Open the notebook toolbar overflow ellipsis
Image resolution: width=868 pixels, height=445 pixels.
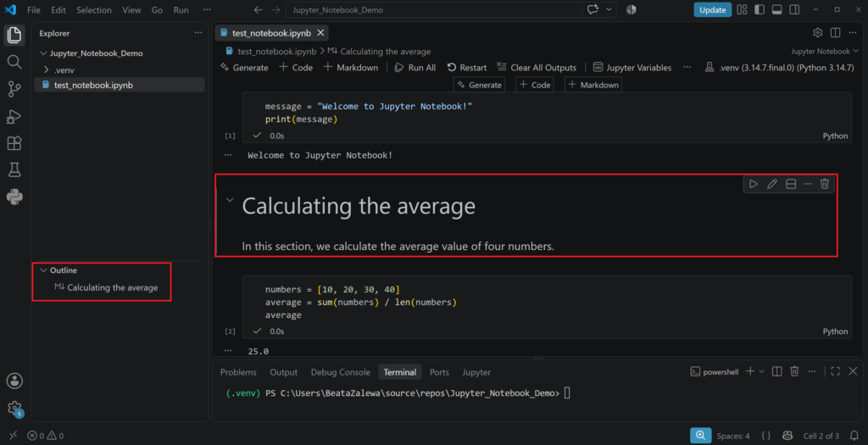(x=687, y=67)
